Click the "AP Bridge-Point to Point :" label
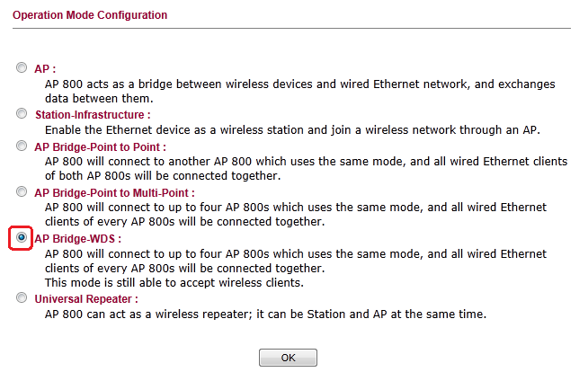Viewport: 588px width, 372px height. 100,146
